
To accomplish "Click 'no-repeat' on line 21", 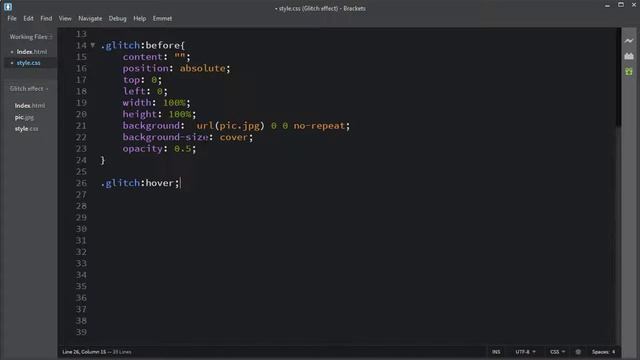I will (319, 126).
